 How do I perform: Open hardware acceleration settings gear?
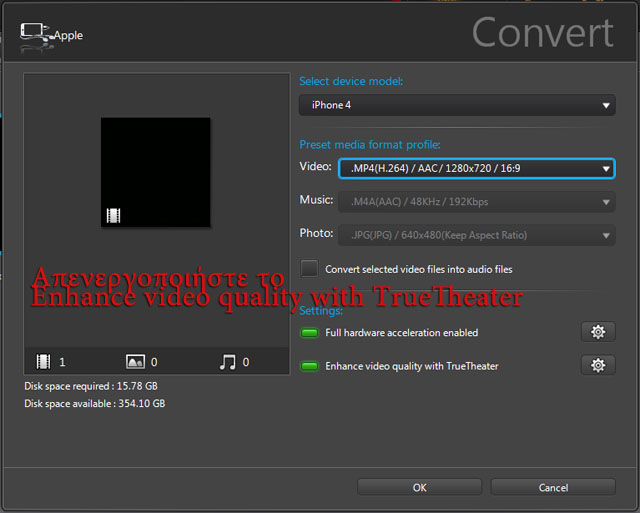click(x=598, y=332)
